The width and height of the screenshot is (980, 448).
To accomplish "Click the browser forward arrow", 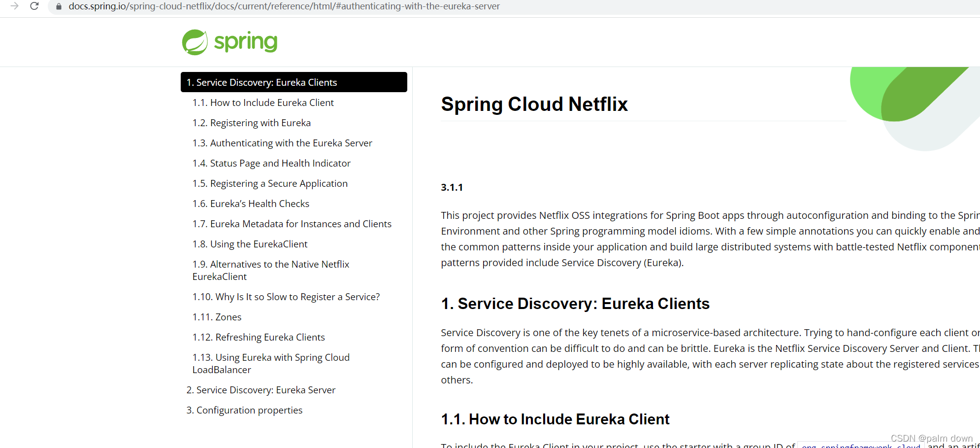I will 15,6.
